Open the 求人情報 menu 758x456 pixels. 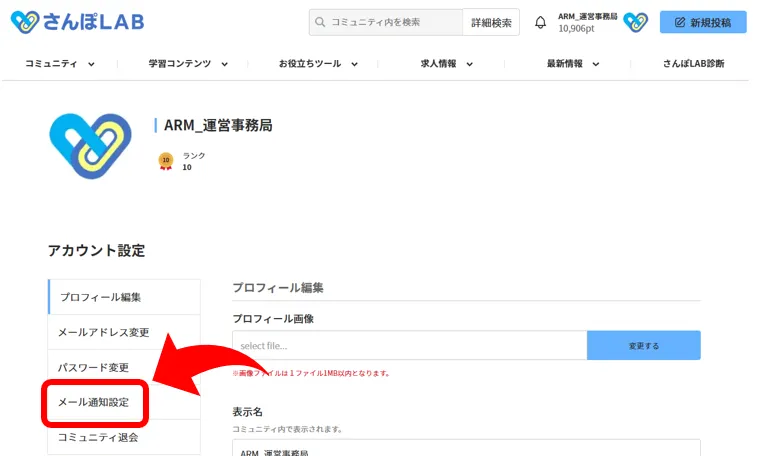pyautogui.click(x=446, y=64)
